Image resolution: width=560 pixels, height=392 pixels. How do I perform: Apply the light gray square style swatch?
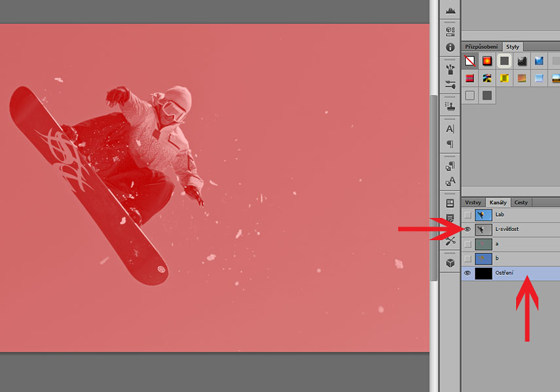[x=470, y=96]
